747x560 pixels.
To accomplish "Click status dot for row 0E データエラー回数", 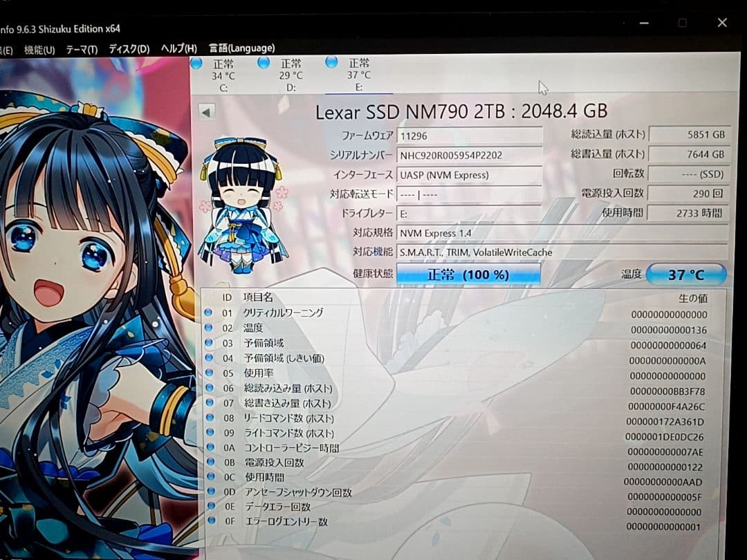I will click(212, 505).
